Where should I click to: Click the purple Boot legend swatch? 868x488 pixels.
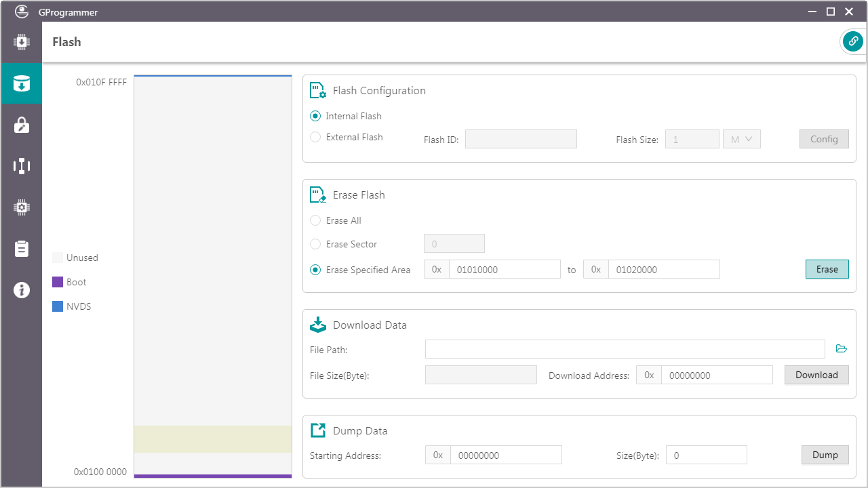click(58, 282)
